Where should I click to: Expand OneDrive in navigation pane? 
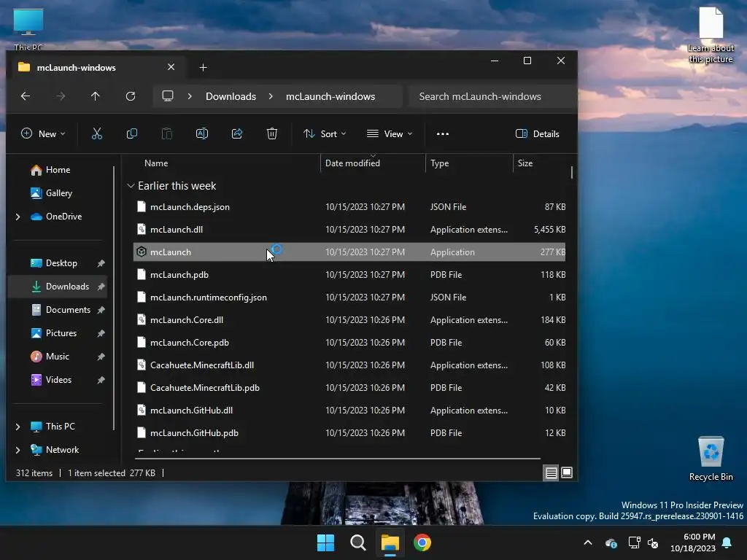click(18, 217)
